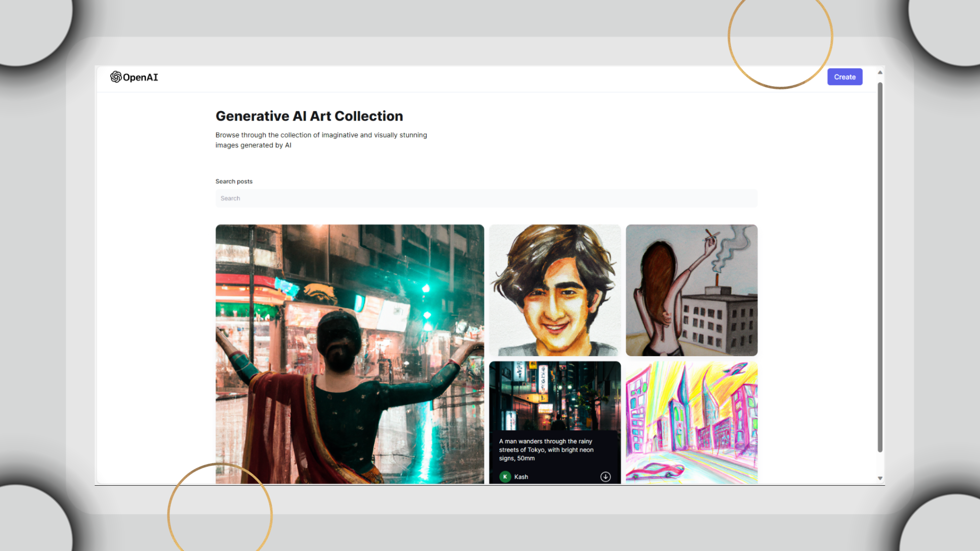Open the pink neon city sketch image
Image resolution: width=980 pixels, height=551 pixels.
(x=692, y=422)
